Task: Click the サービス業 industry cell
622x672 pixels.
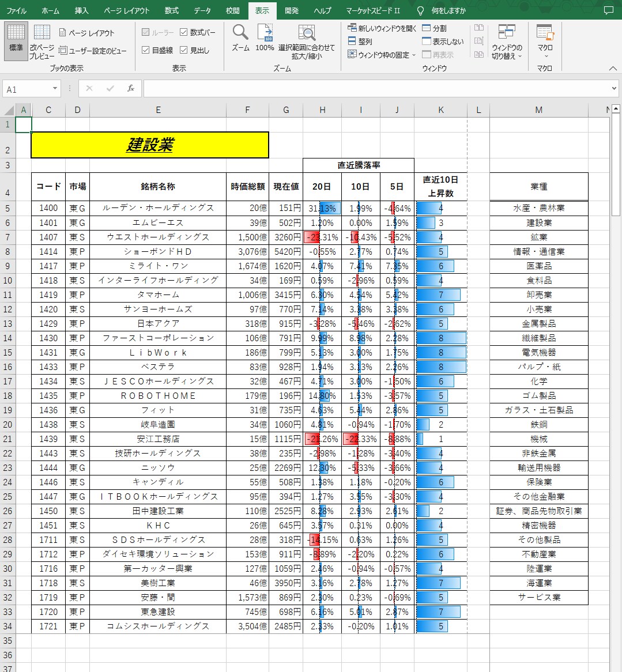Action: coord(539,598)
